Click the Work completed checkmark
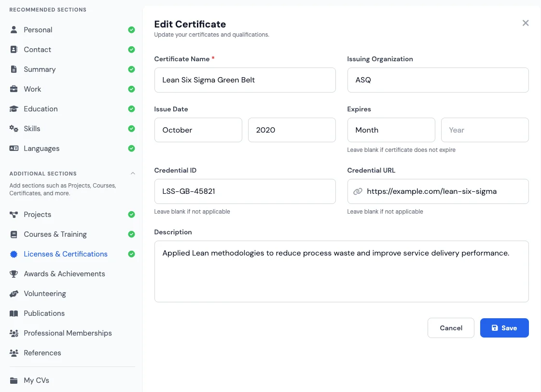 (x=131, y=89)
